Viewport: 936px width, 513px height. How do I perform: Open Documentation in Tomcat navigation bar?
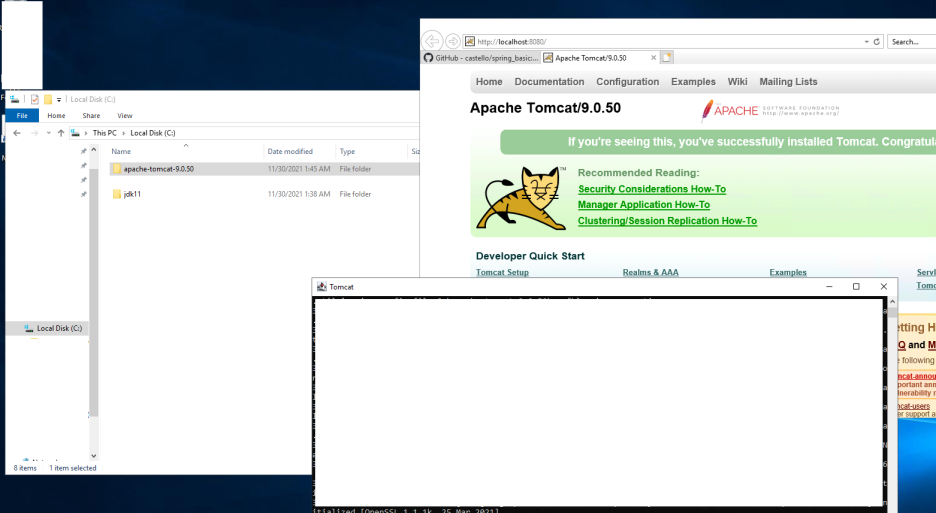[x=549, y=82]
